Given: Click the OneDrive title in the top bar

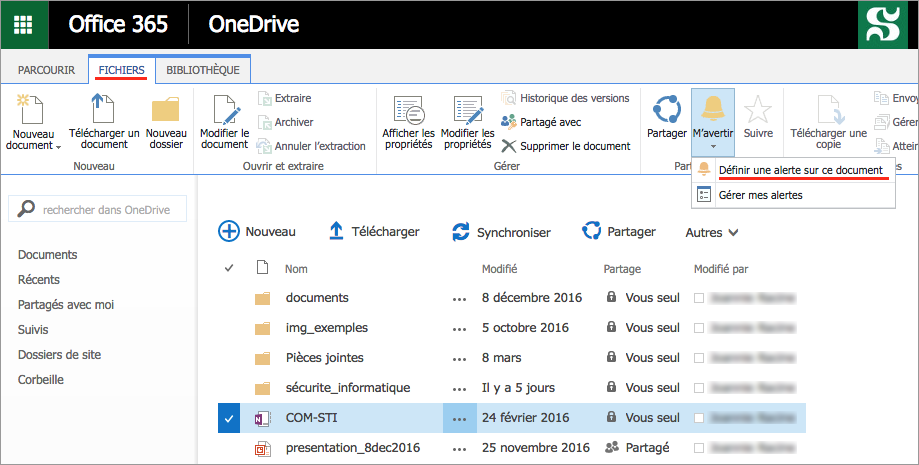Looking at the screenshot, I should coord(254,25).
